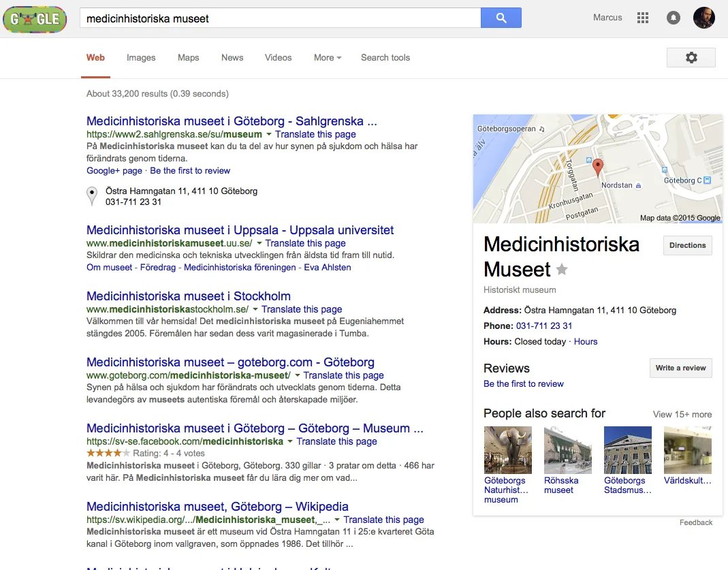728x570 pixels.
Task: Click the four-star rating on Facebook result
Action: (x=108, y=453)
